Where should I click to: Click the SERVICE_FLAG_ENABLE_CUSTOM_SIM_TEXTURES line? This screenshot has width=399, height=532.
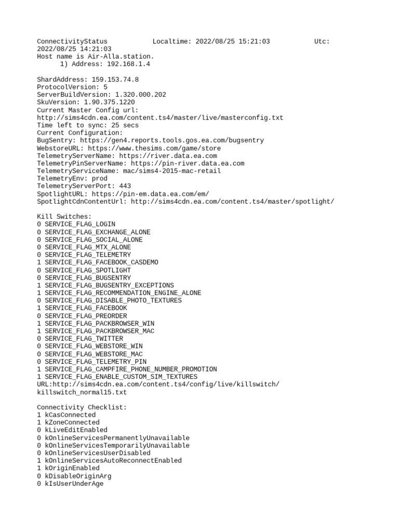pyautogui.click(x=117, y=377)
